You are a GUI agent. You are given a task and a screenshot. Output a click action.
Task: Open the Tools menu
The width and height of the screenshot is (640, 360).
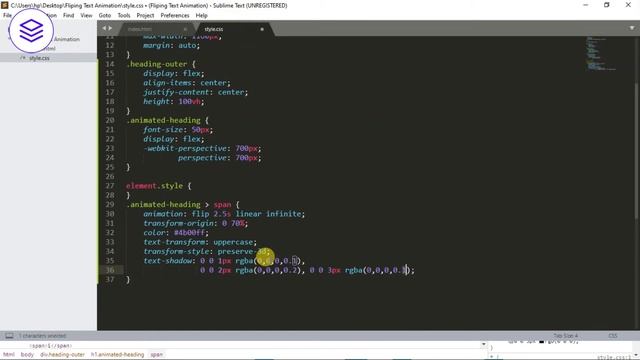point(124,16)
